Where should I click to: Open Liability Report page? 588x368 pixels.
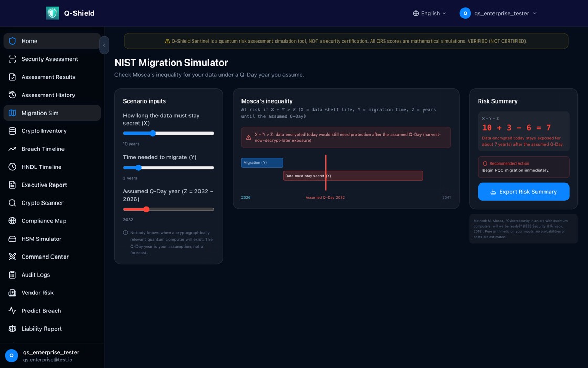tap(52, 329)
